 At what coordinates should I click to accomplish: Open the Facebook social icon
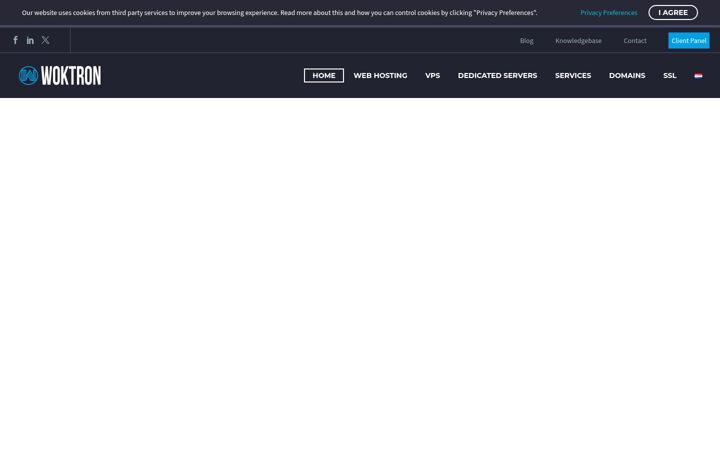16,40
